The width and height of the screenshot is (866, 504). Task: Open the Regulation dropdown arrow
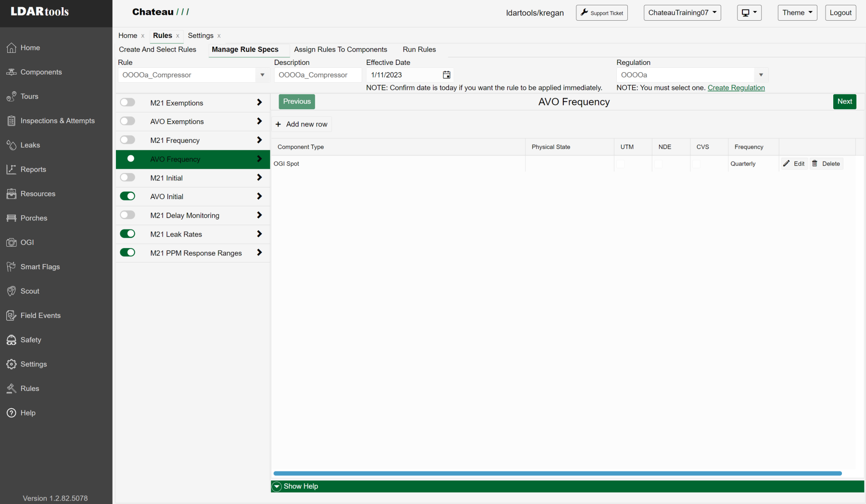pyautogui.click(x=761, y=75)
